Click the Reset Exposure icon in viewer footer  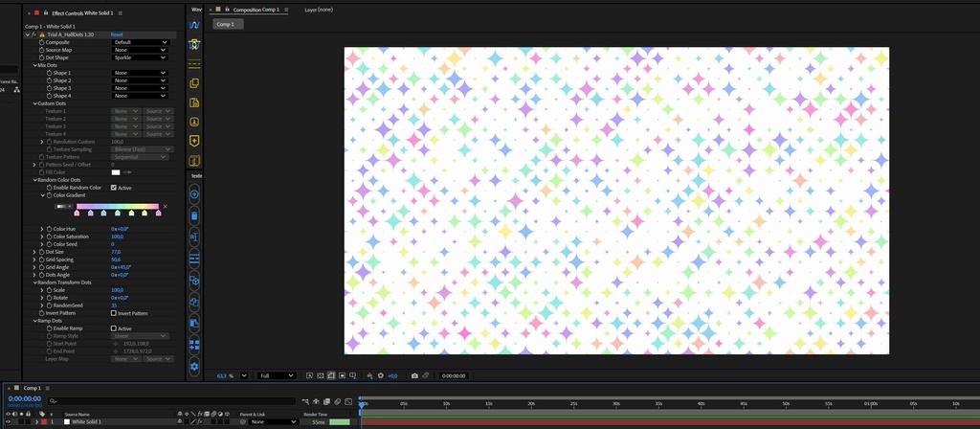(x=380, y=375)
